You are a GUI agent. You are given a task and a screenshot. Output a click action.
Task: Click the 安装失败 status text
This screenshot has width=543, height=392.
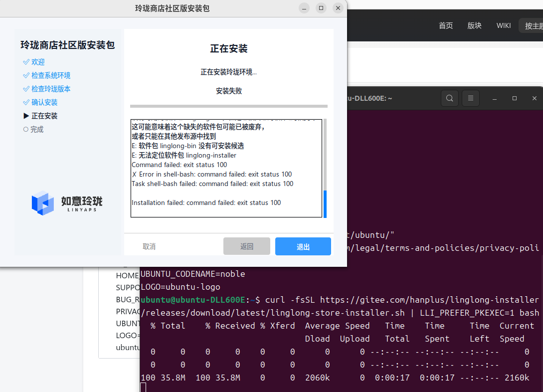[229, 91]
